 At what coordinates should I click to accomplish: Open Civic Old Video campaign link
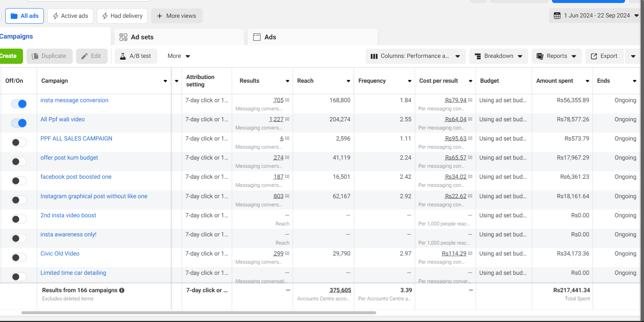tap(60, 254)
